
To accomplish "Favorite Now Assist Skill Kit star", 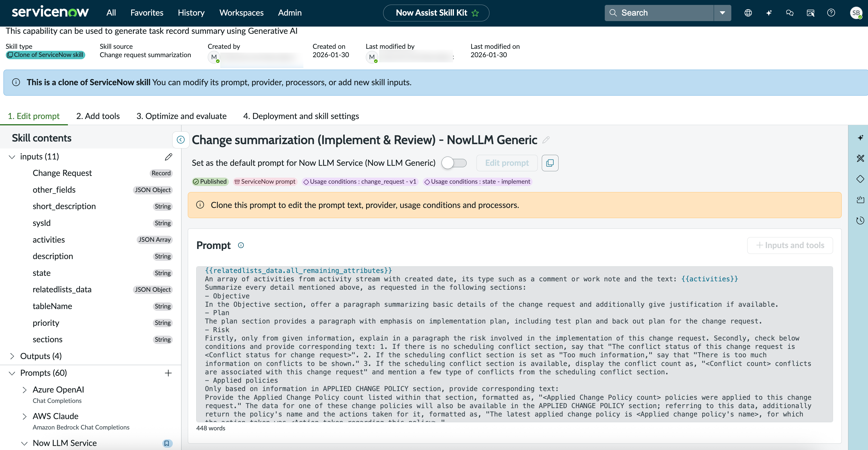I will coord(475,13).
